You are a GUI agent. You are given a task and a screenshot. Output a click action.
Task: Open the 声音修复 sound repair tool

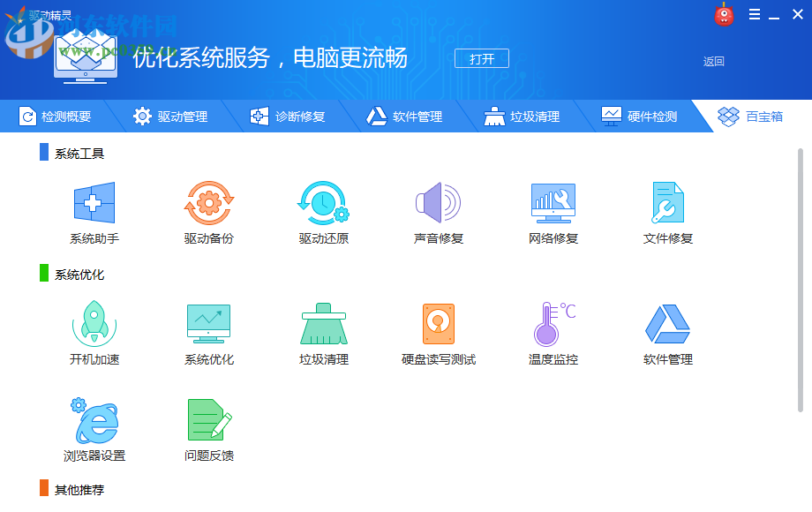437,203
